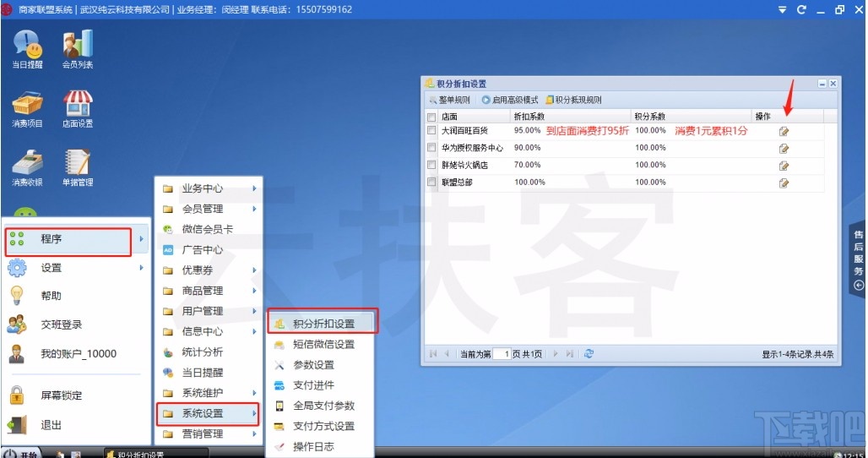Screen dimensions: 868x458
Task: Expand the 程序 submenu arrow
Action: [142, 239]
